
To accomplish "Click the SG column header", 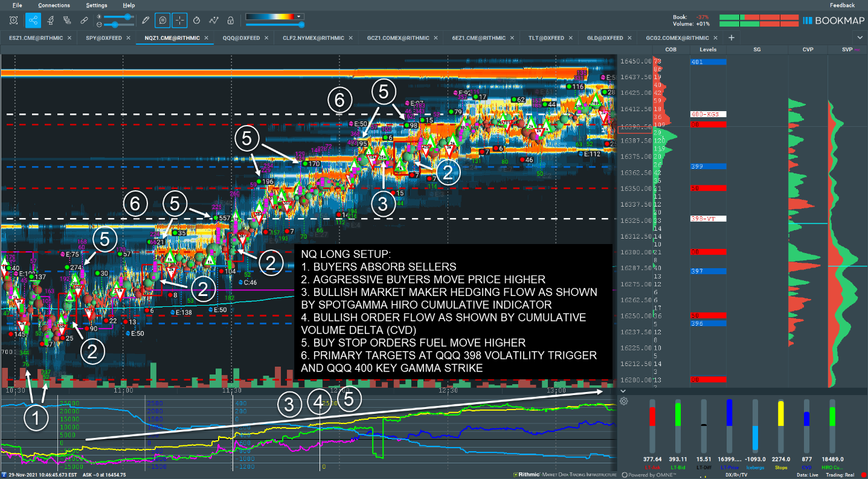I will coord(757,50).
